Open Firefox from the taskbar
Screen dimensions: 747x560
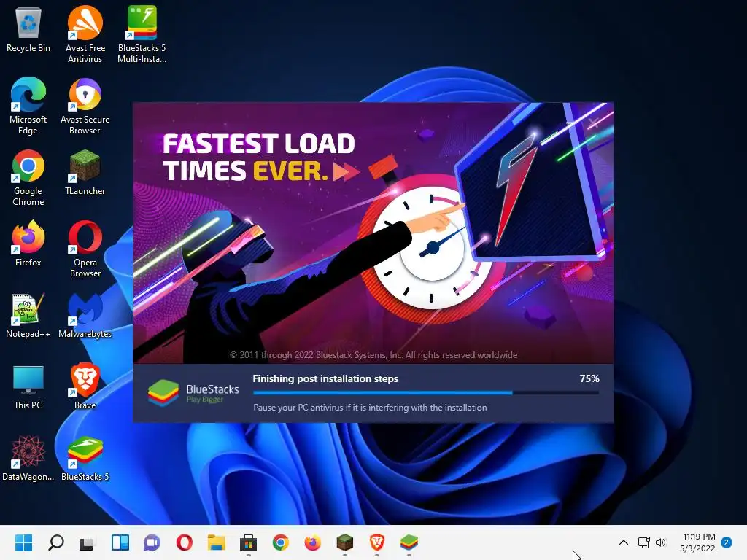coord(312,542)
